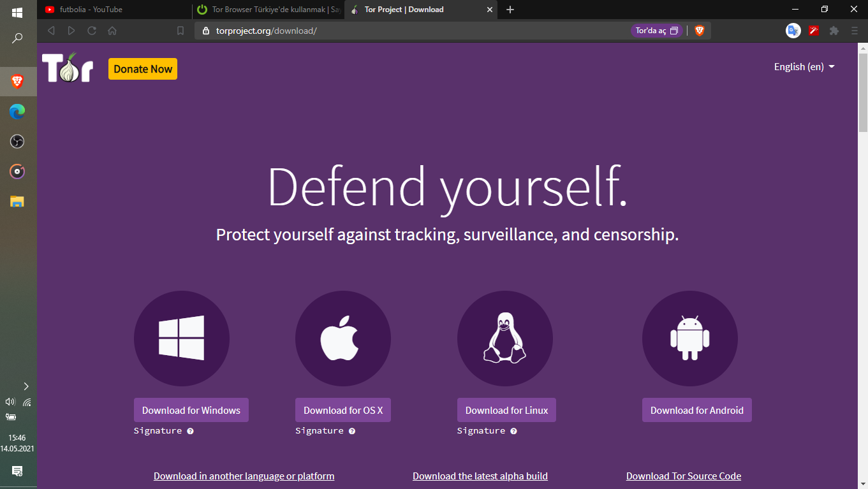This screenshot has height=489, width=868.
Task: Click the Tor'da aç button
Action: point(657,31)
